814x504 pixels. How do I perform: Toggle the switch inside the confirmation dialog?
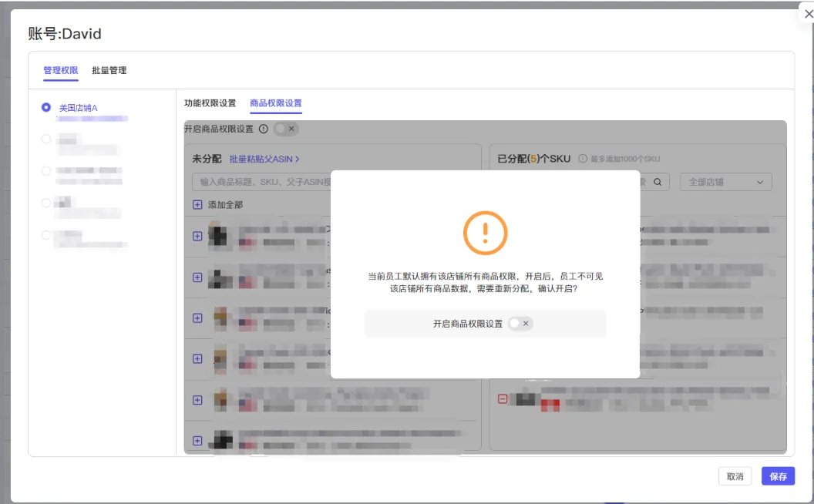(520, 324)
